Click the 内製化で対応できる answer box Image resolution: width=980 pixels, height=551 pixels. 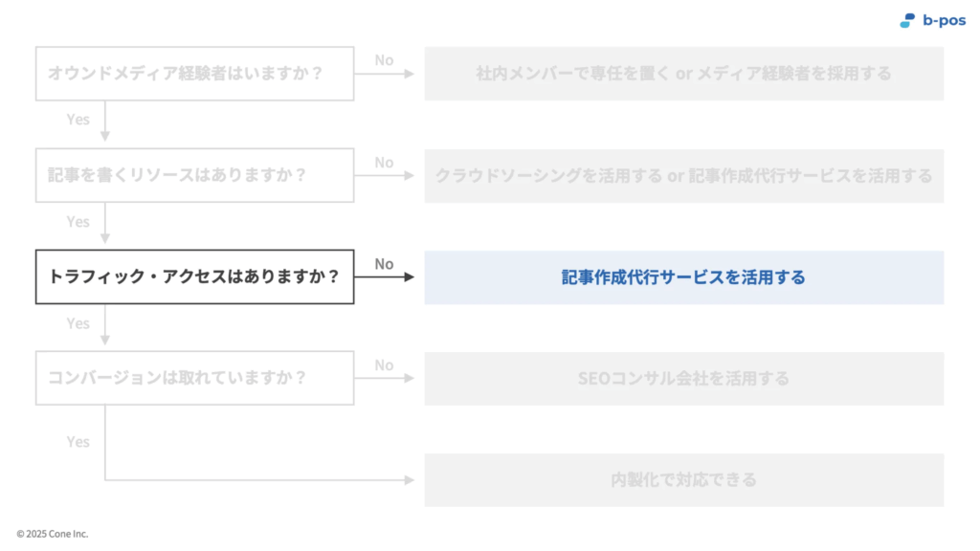point(683,480)
